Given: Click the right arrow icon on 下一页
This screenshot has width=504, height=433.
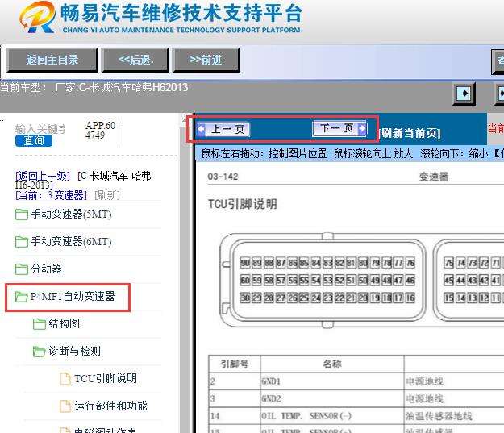Looking at the screenshot, I should point(362,128).
